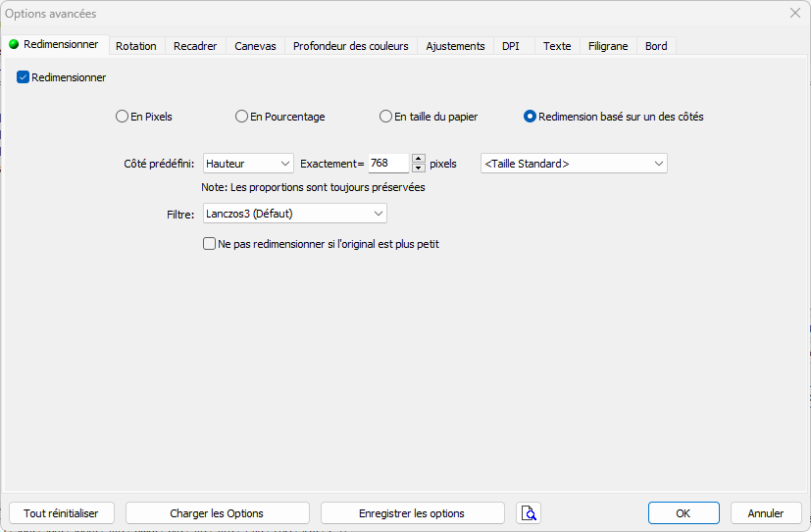Select the En Pixels radio button
Screen dimensions: 811x532
123,117
